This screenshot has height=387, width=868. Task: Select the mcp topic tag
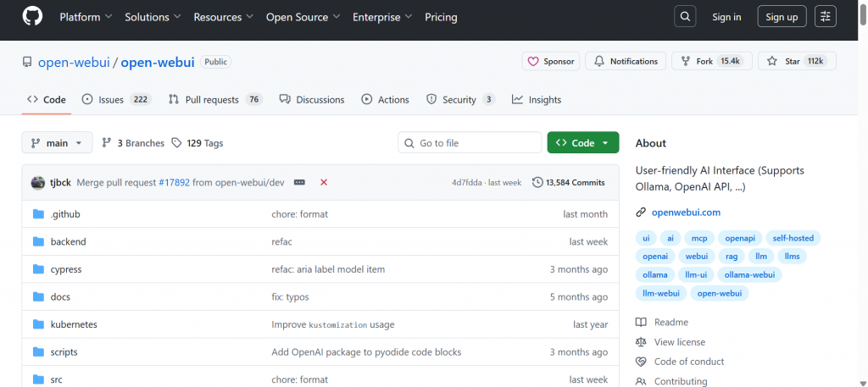[x=699, y=238]
